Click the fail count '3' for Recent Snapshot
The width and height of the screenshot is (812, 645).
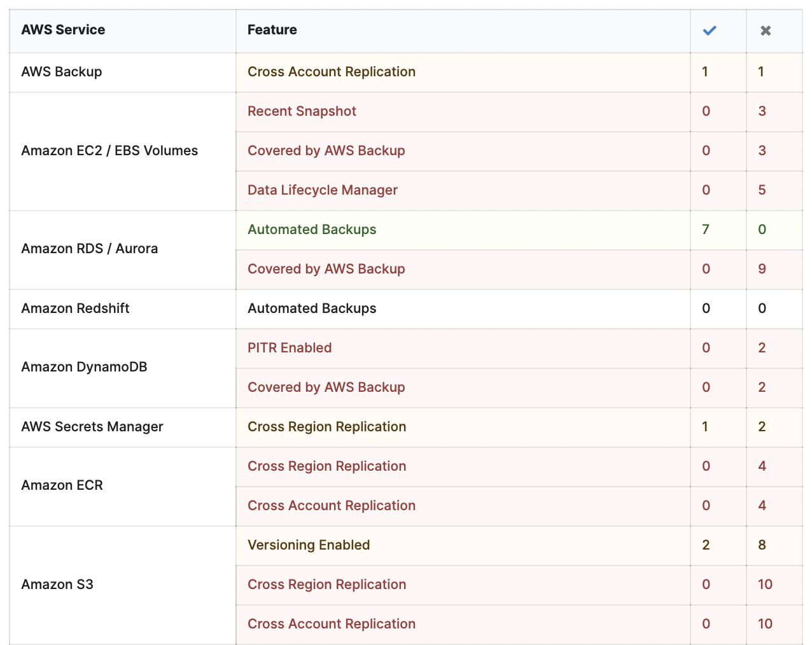(x=762, y=111)
